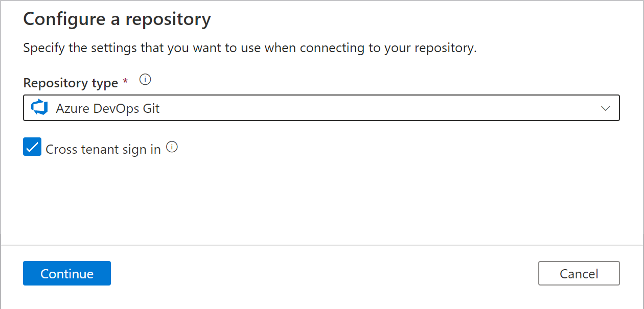The image size is (644, 309).
Task: Dismiss the dialog via the Cancel button
Action: [579, 273]
